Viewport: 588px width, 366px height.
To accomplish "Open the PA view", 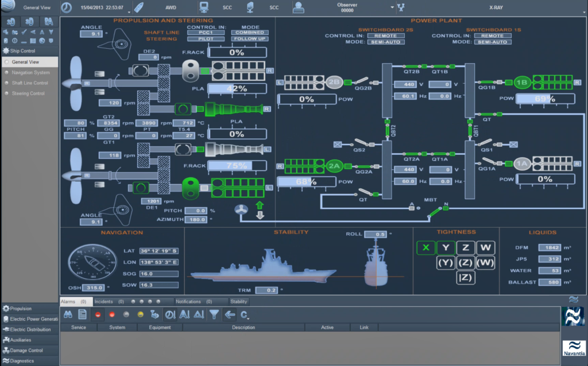I will click(x=49, y=21).
